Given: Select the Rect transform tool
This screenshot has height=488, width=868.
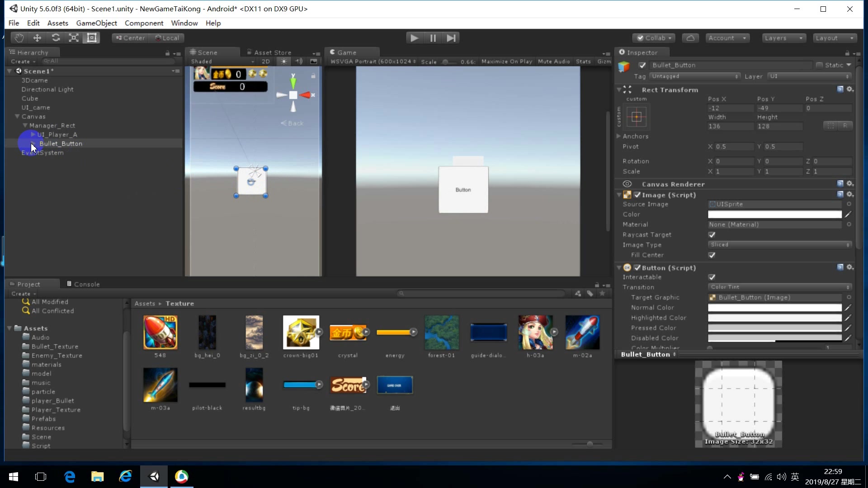Looking at the screenshot, I should click(91, 38).
